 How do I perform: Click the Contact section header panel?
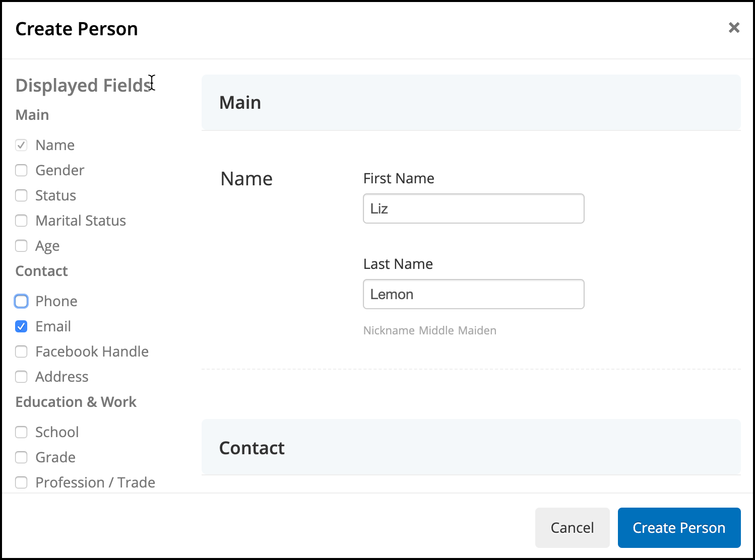471,447
